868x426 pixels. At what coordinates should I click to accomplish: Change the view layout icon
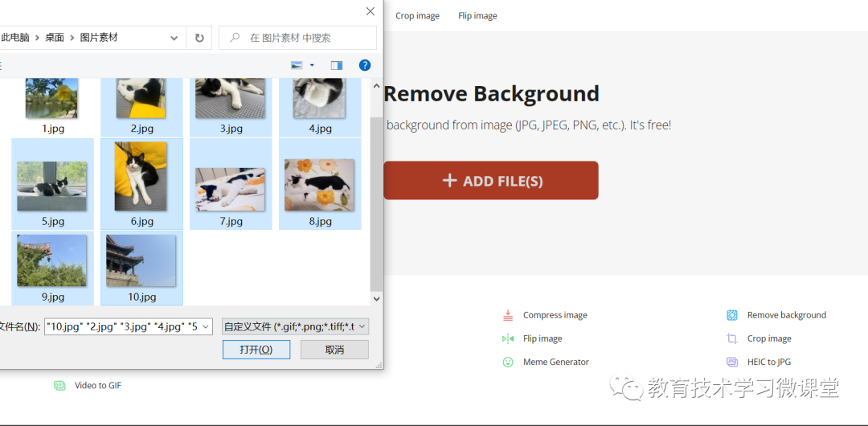point(297,65)
